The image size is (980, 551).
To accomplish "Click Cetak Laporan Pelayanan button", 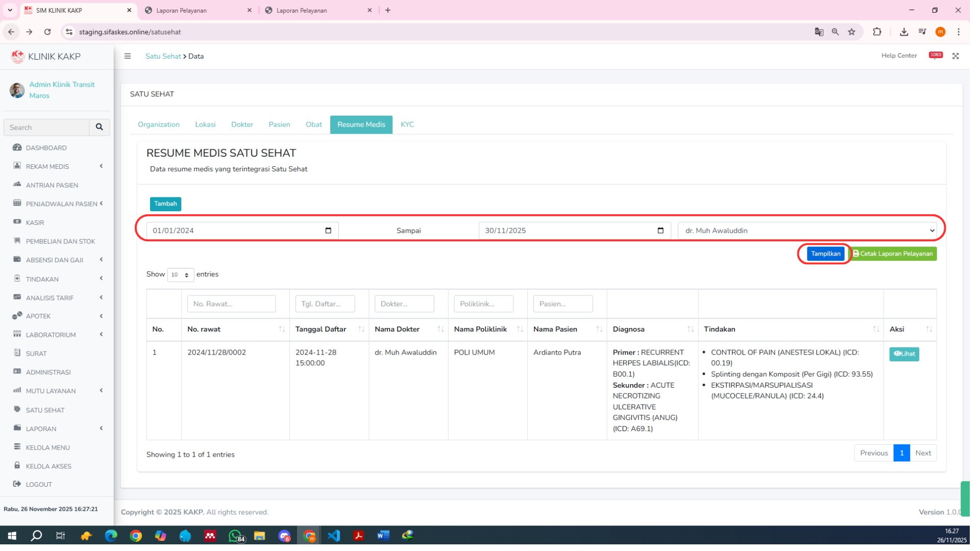I will pos(893,254).
